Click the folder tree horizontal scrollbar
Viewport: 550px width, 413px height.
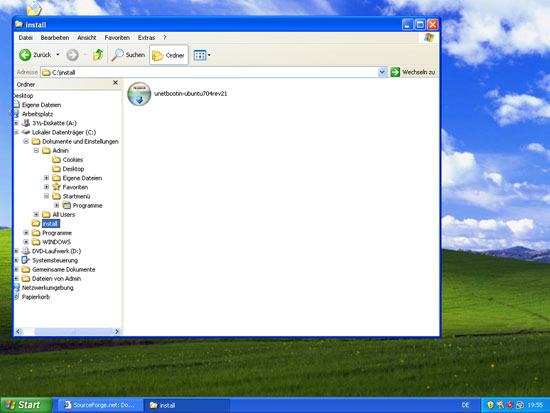tap(68, 331)
